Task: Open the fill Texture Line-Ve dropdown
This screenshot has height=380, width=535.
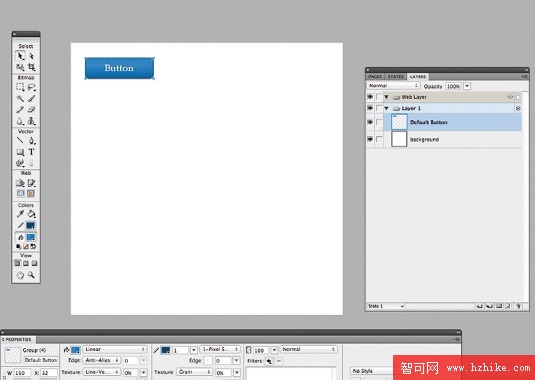Action: click(x=102, y=372)
